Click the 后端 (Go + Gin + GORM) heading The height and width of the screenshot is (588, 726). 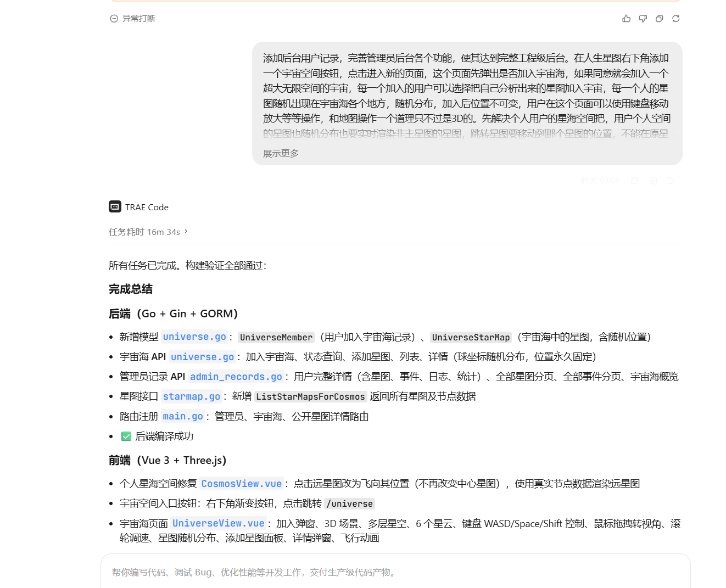(173, 313)
